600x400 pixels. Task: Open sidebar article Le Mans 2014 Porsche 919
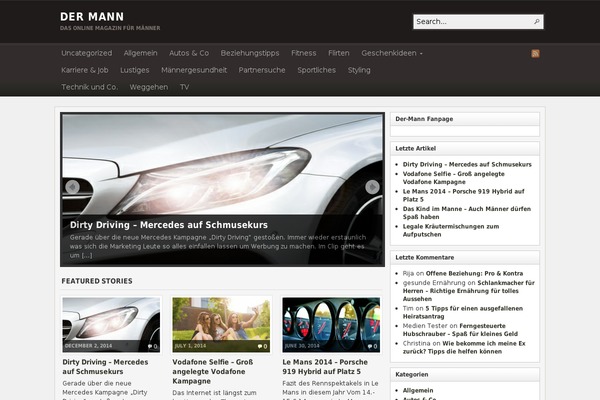tap(463, 195)
